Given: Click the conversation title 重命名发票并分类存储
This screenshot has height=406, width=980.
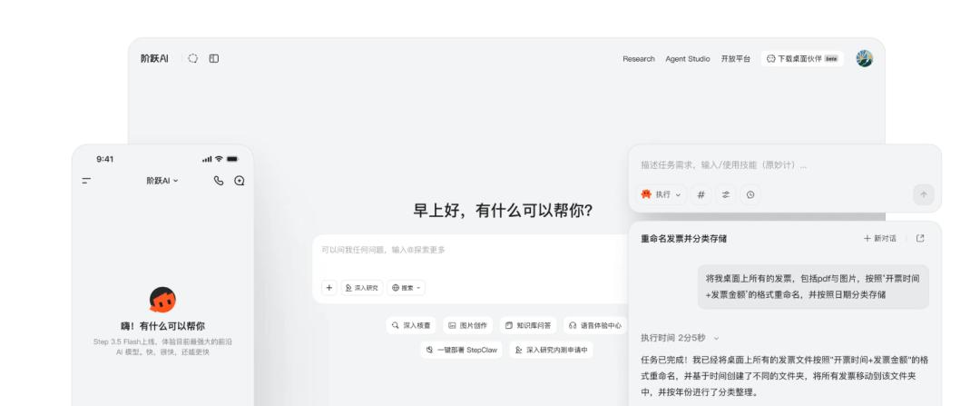Looking at the screenshot, I should point(684,239).
